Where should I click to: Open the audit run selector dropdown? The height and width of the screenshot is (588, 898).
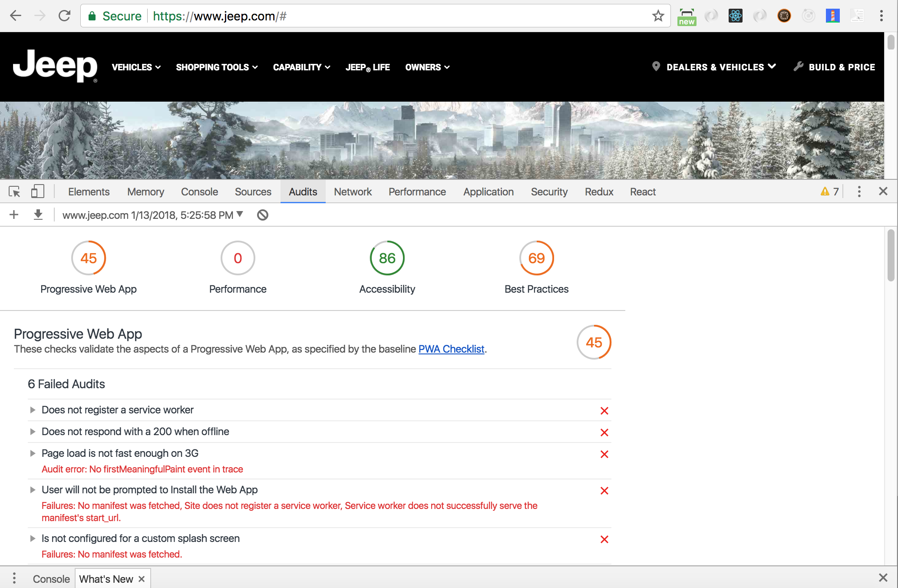[152, 215]
